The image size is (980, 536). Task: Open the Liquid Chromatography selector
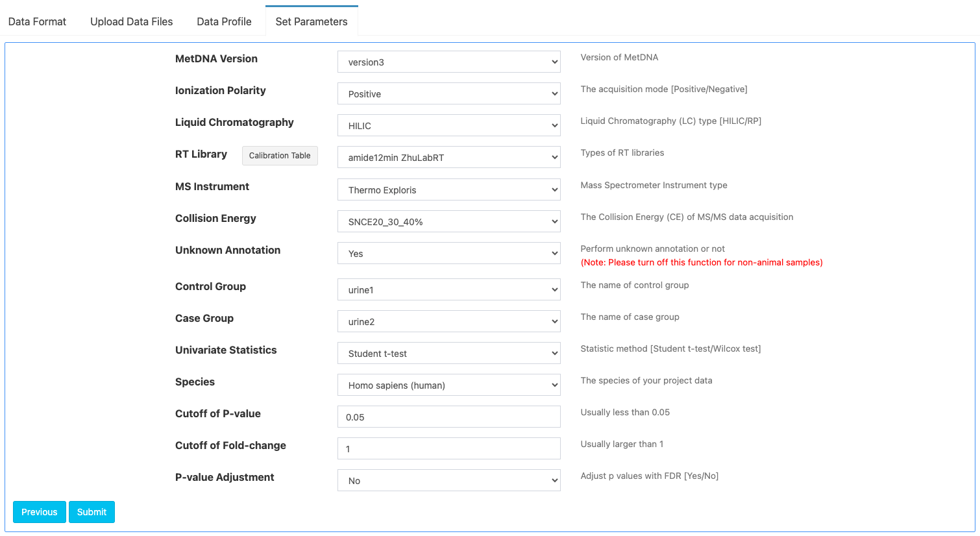(448, 126)
